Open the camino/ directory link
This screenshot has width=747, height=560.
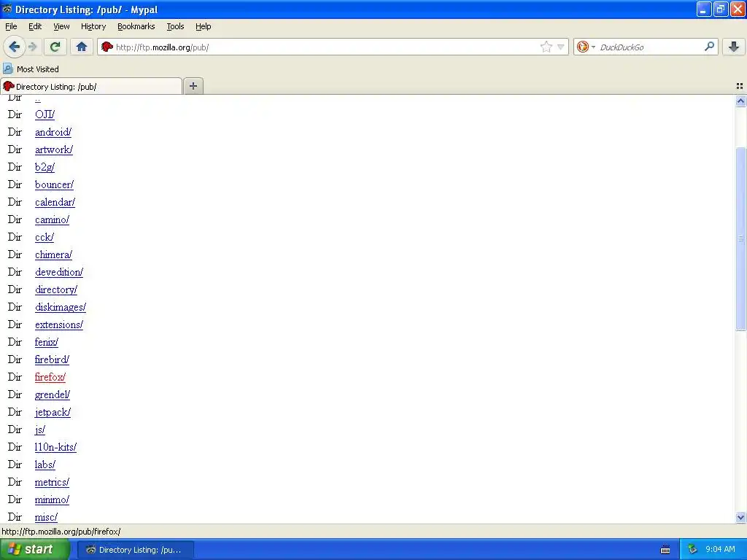tap(53, 219)
